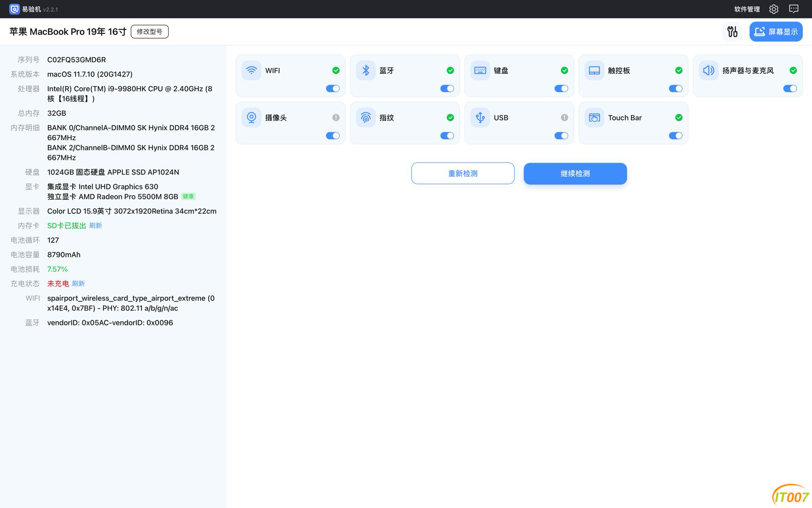Click the Bluetooth test icon

[x=366, y=71]
